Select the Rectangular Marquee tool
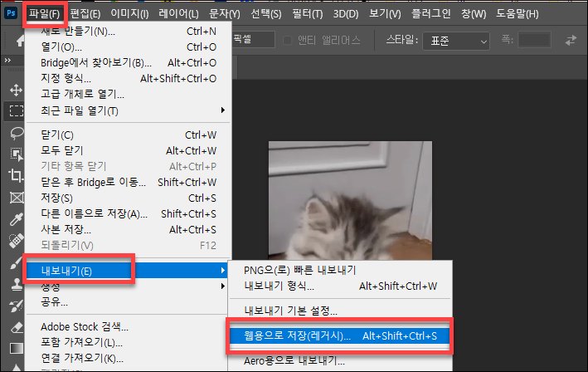This screenshot has width=588, height=372. 16,111
